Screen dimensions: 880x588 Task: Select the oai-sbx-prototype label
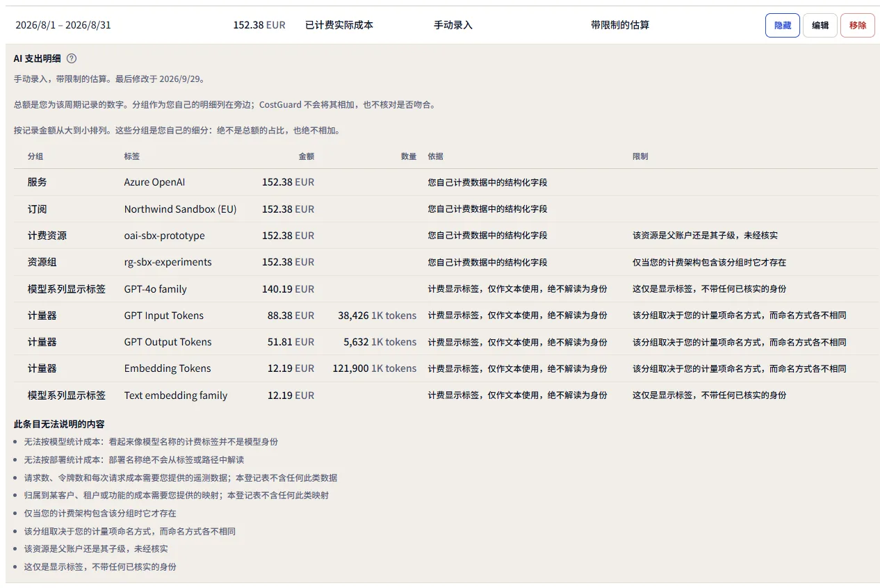click(165, 236)
